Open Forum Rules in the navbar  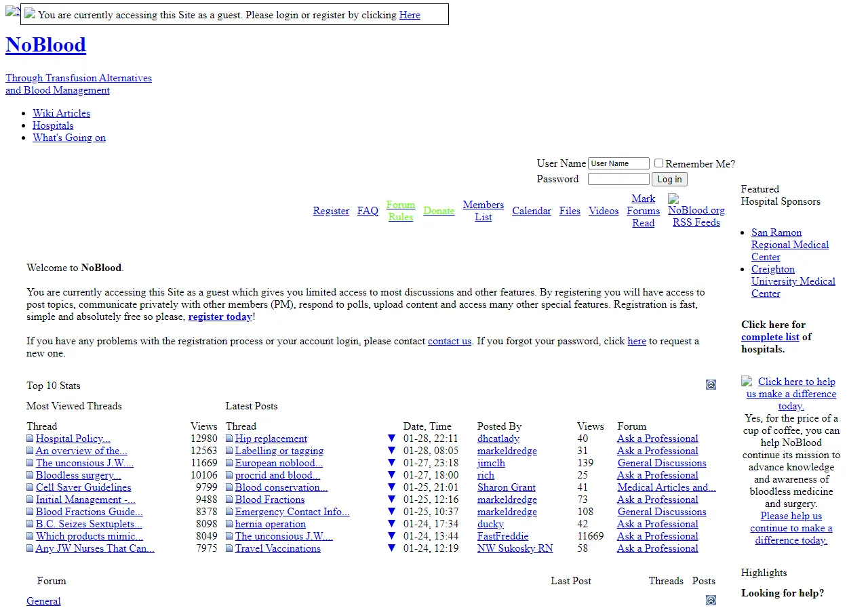(401, 211)
